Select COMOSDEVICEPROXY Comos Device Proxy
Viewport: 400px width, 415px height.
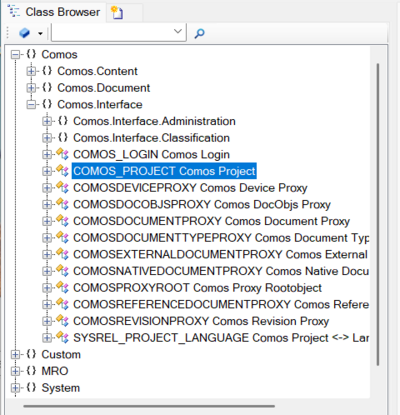tap(190, 188)
